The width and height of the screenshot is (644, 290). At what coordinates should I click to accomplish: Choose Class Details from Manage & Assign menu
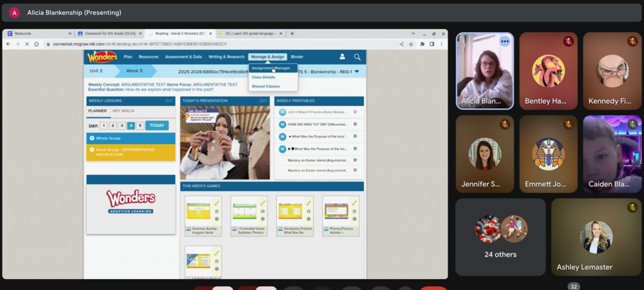263,77
